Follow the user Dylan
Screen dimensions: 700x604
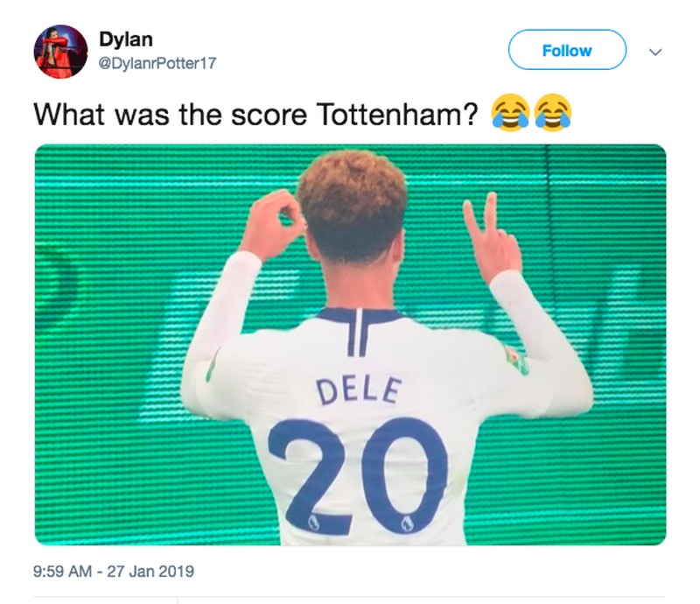point(567,50)
